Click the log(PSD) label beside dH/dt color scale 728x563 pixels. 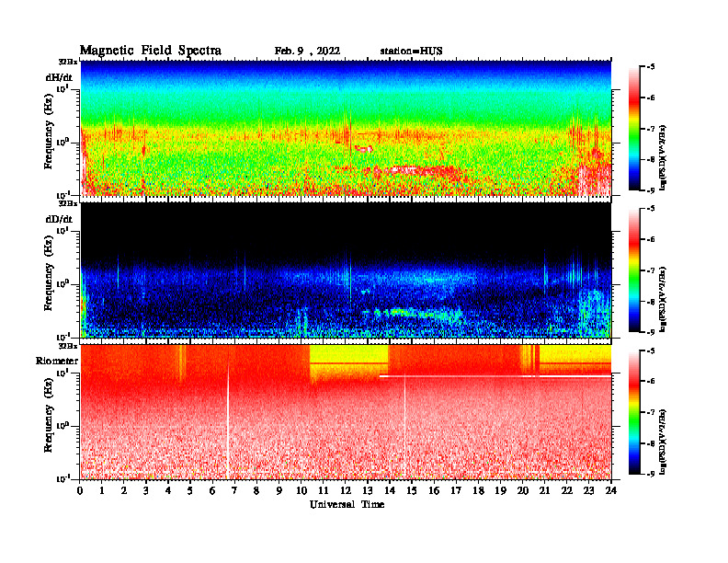pyautogui.click(x=664, y=157)
